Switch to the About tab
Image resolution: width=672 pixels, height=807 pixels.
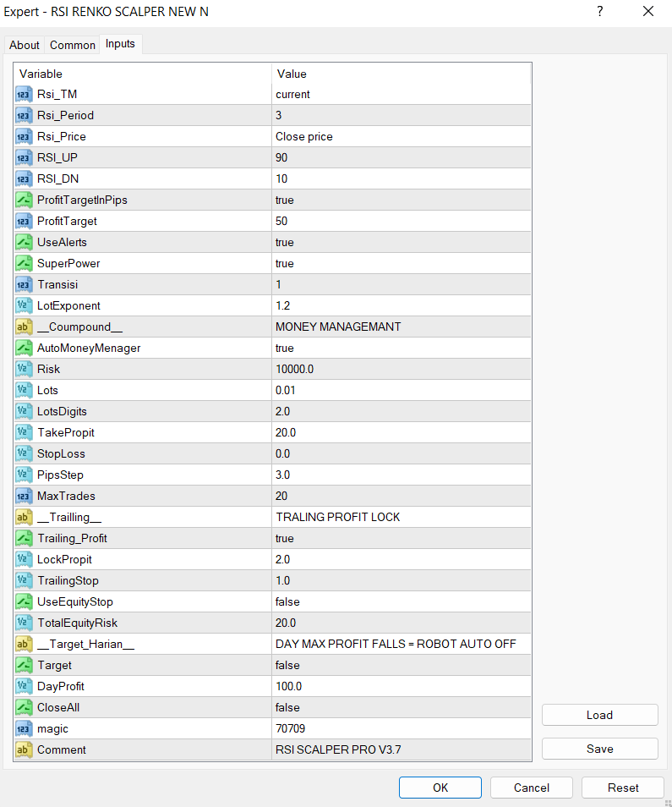pos(25,45)
